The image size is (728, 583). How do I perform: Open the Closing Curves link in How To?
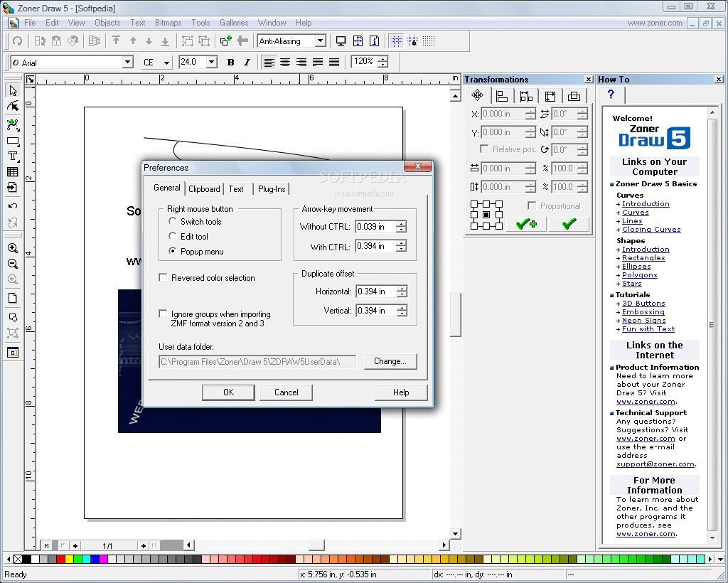[651, 230]
